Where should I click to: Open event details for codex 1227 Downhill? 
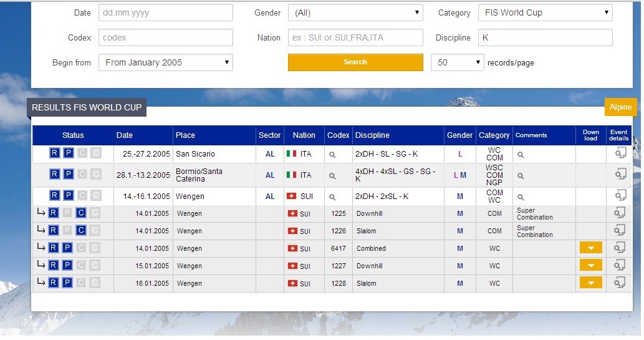pyautogui.click(x=619, y=265)
